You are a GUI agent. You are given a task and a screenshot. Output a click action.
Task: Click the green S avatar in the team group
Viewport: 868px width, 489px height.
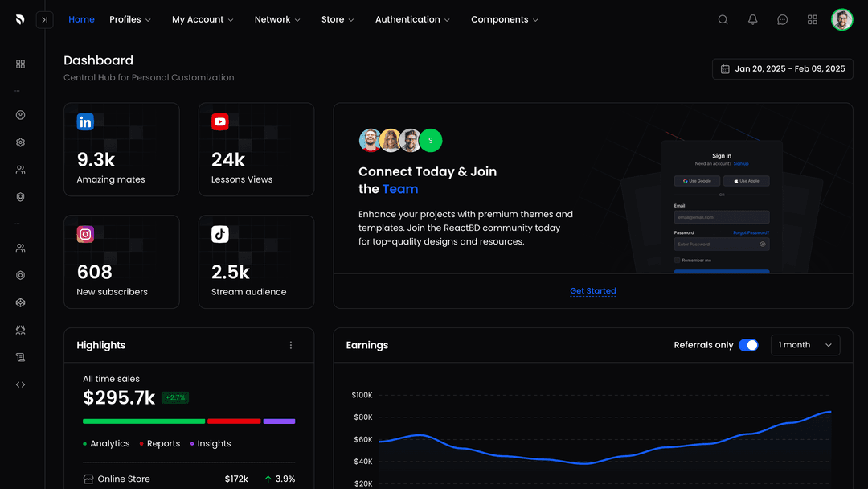(x=431, y=141)
